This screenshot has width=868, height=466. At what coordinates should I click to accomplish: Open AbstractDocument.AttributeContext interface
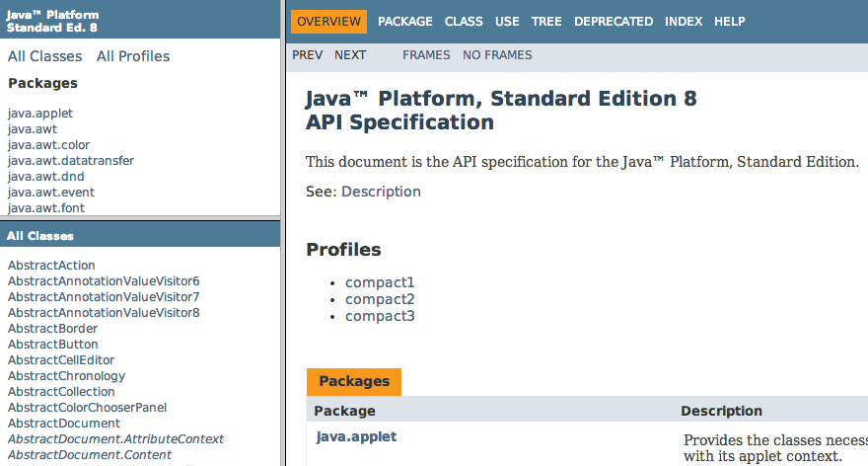click(115, 438)
